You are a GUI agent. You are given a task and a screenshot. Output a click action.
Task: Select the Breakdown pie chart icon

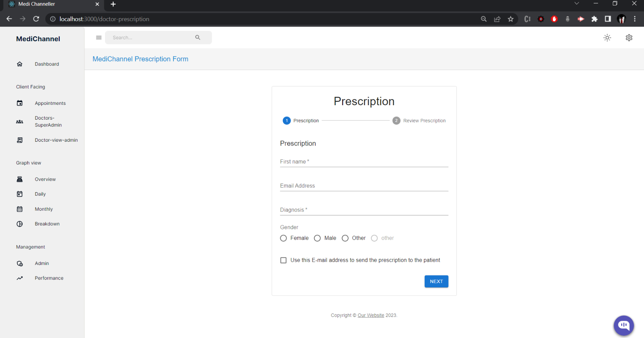(20, 224)
